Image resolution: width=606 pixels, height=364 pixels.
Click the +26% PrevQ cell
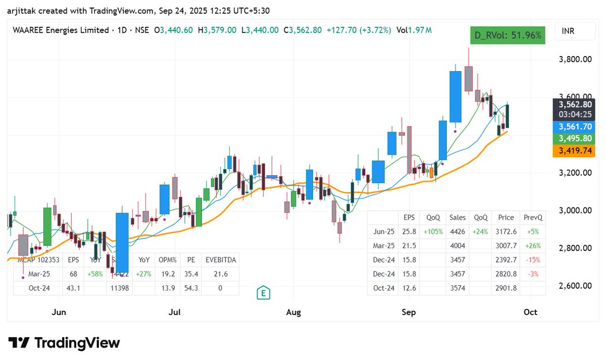click(x=533, y=246)
